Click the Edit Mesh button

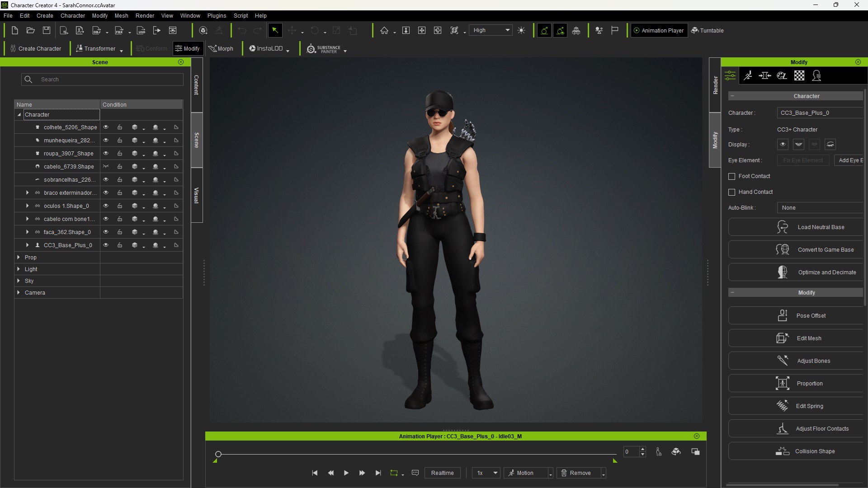pos(796,338)
